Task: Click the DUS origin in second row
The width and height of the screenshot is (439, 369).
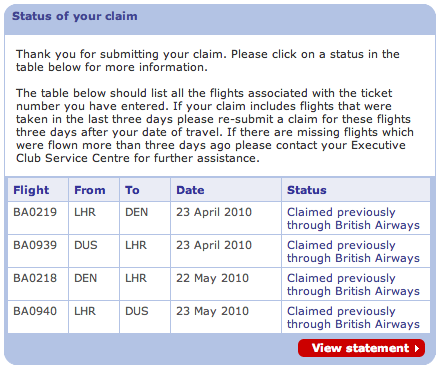Action: coord(86,245)
